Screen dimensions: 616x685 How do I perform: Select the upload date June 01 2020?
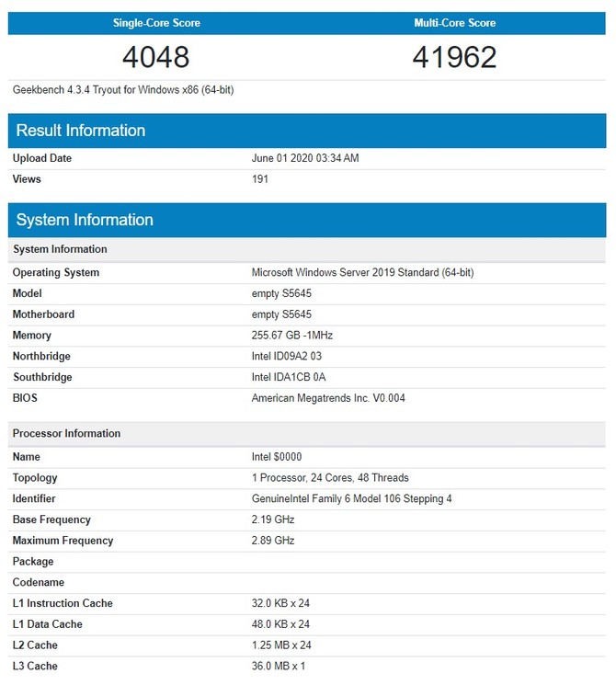(304, 158)
